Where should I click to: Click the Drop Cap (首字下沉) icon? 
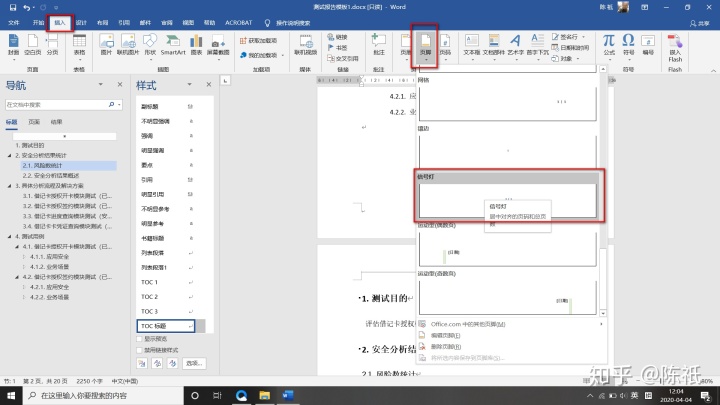537,40
